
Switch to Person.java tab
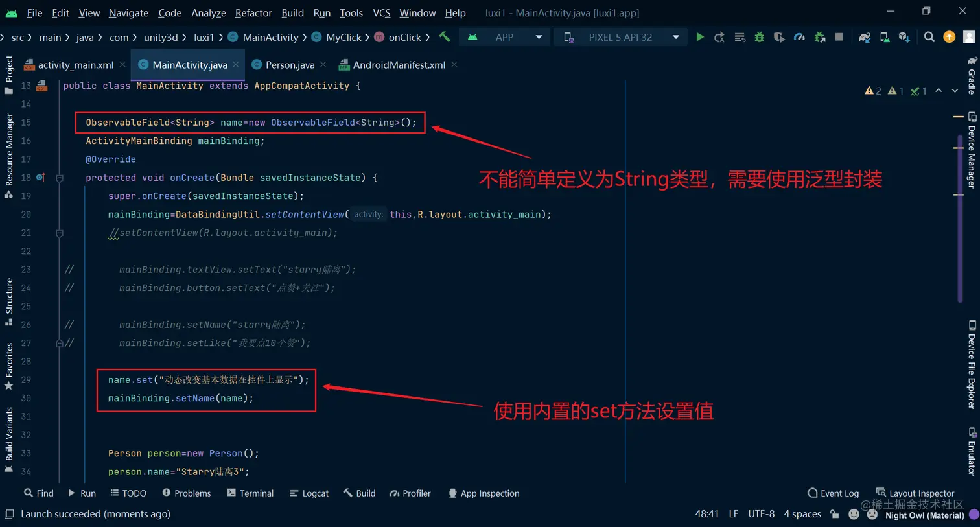tap(290, 65)
